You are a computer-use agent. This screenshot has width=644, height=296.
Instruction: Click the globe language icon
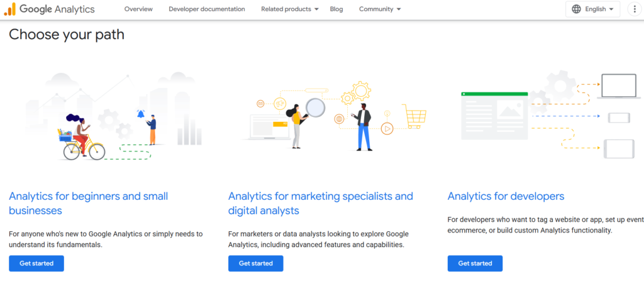click(x=577, y=9)
